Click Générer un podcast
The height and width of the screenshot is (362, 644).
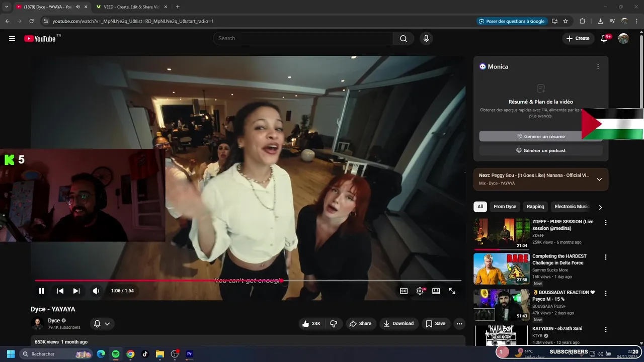(541, 150)
